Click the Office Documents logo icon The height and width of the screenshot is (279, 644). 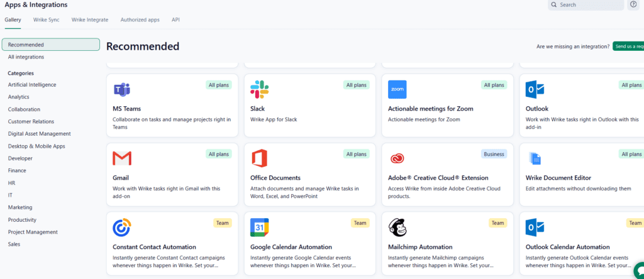[x=259, y=158]
